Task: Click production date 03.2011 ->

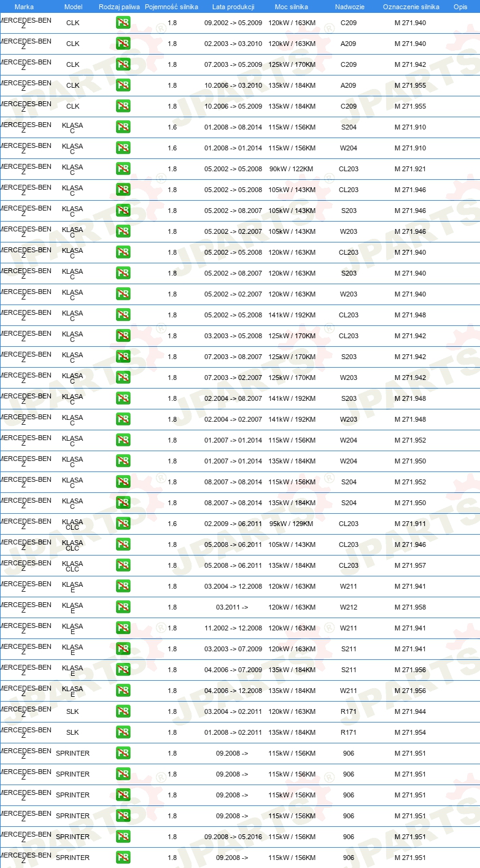Action: point(232,607)
